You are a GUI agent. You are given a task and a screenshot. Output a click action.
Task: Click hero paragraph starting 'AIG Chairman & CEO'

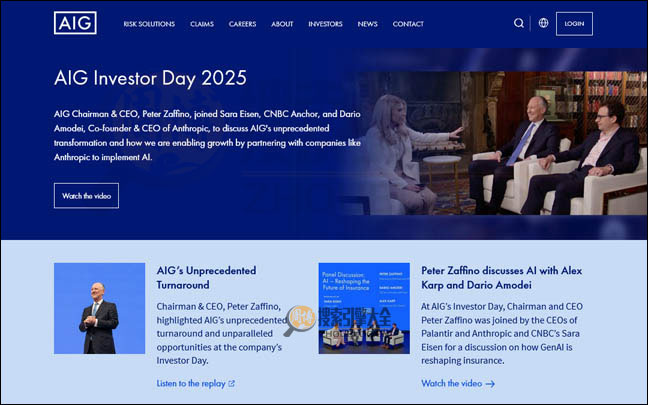coord(207,136)
